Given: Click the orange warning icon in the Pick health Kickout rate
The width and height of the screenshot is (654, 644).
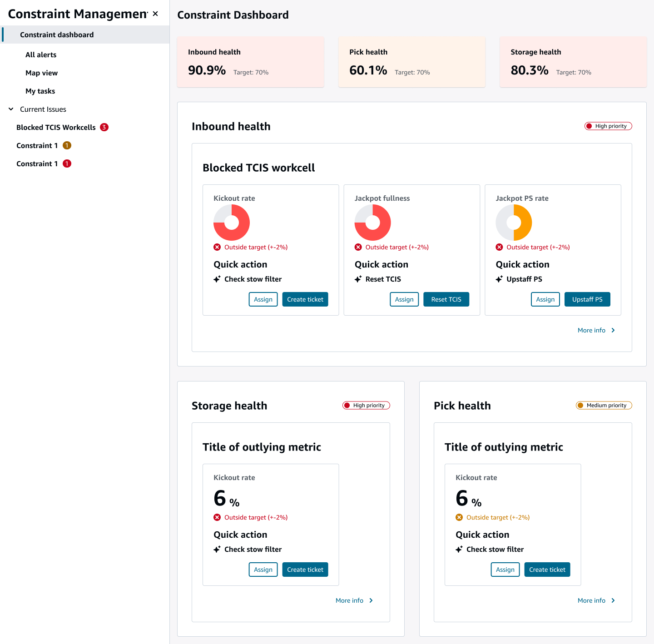Looking at the screenshot, I should coord(459,517).
